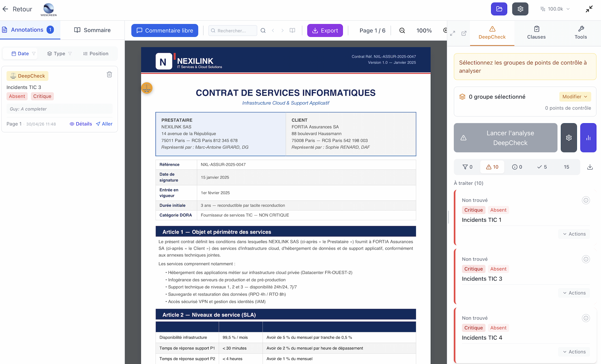Image resolution: width=601 pixels, height=364 pixels.
Task: Select the info 0 filter
Action: pos(517,167)
